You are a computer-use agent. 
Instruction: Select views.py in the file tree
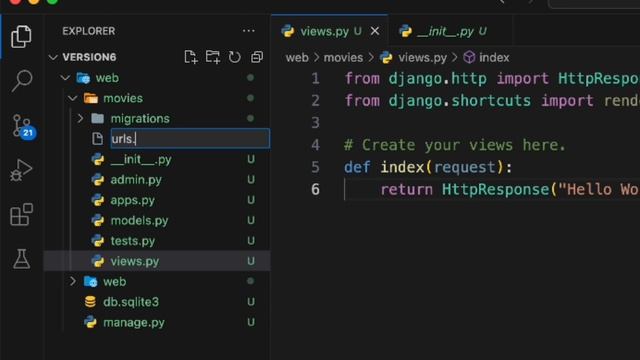point(157,261)
